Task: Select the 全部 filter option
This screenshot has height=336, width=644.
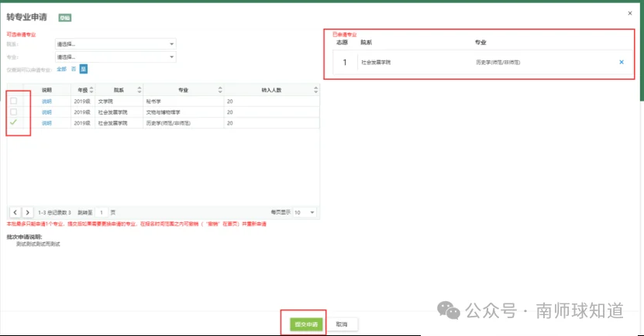Action: click(x=61, y=70)
